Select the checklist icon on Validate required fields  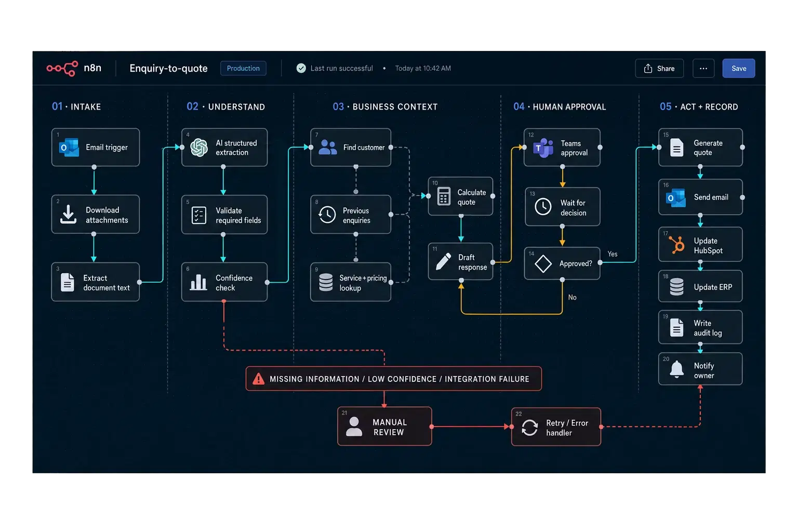(x=199, y=215)
